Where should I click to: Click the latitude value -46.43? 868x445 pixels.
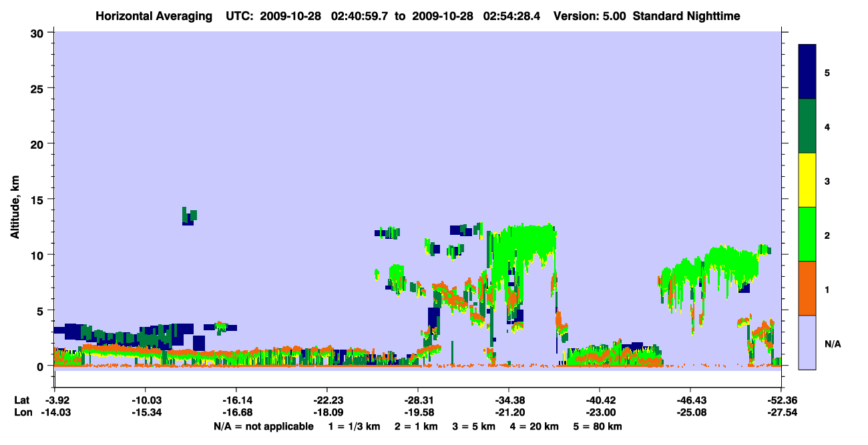pyautogui.click(x=690, y=400)
